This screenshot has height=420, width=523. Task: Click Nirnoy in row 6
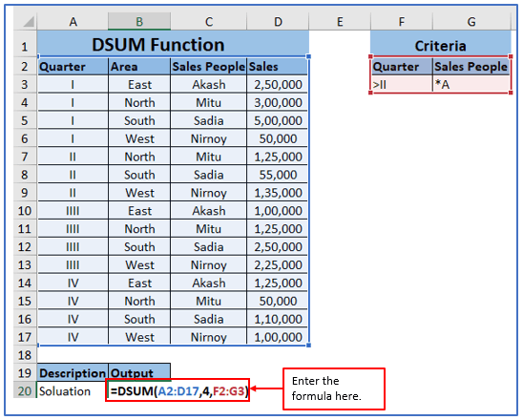point(208,138)
